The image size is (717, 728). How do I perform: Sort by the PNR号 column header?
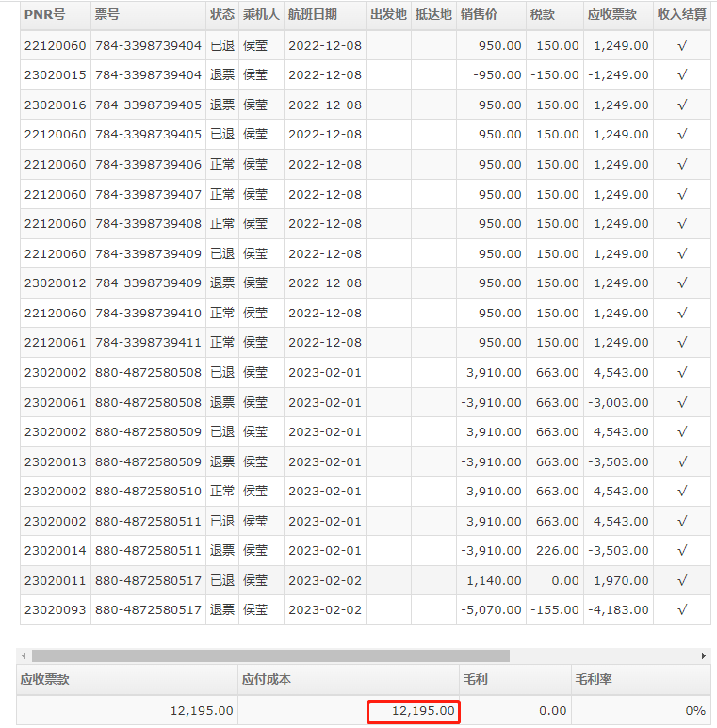(45, 16)
